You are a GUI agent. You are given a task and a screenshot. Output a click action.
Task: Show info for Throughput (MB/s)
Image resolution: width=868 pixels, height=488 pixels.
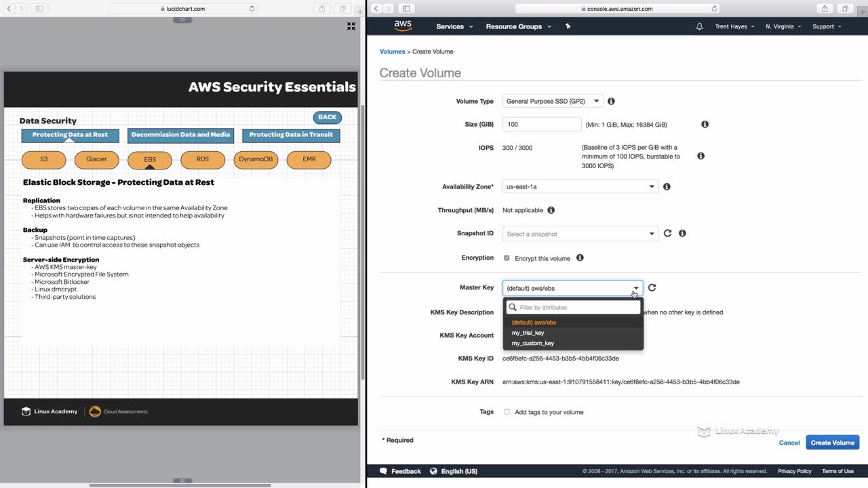(551, 210)
